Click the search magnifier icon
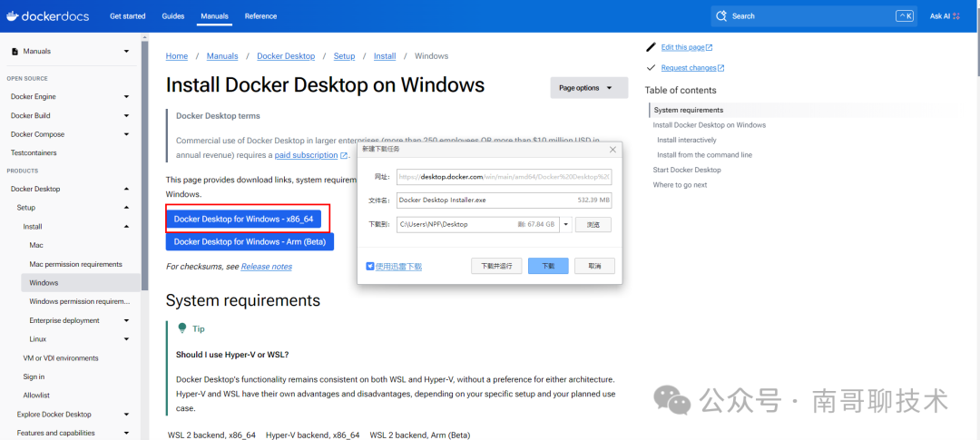 pyautogui.click(x=721, y=16)
